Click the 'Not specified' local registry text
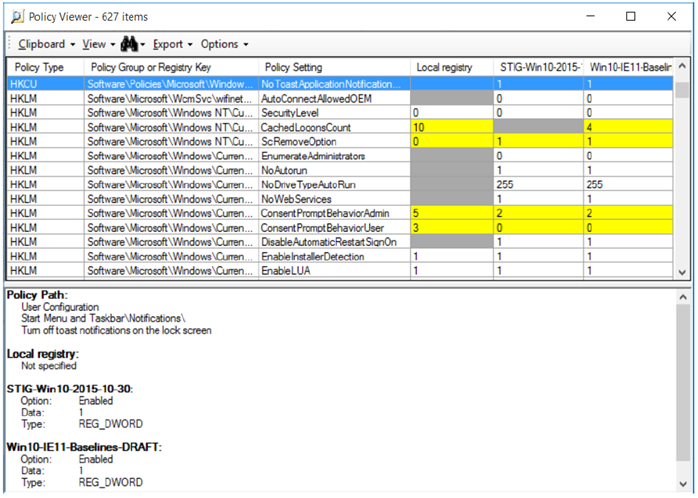The image size is (698, 498). pyautogui.click(x=49, y=366)
